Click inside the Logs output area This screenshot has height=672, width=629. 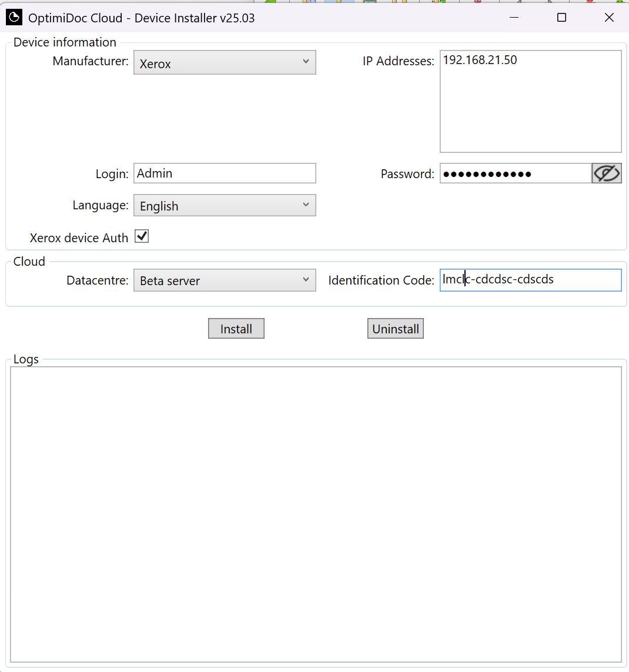point(316,514)
